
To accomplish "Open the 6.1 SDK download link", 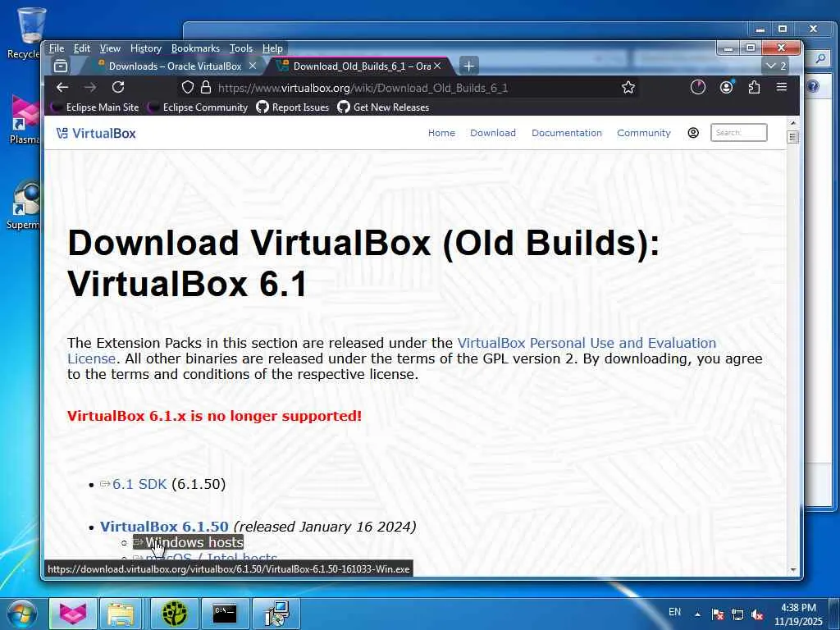I will (x=139, y=484).
